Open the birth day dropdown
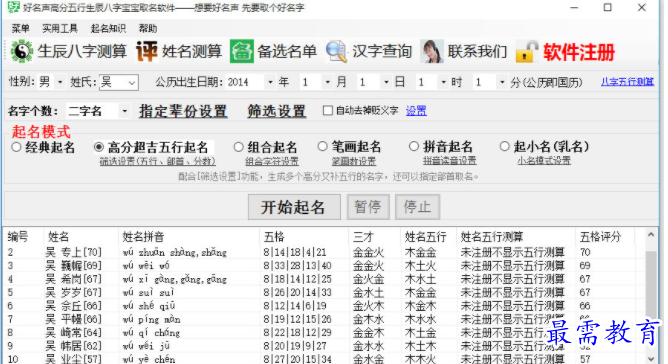The height and width of the screenshot is (364, 668). click(x=386, y=82)
